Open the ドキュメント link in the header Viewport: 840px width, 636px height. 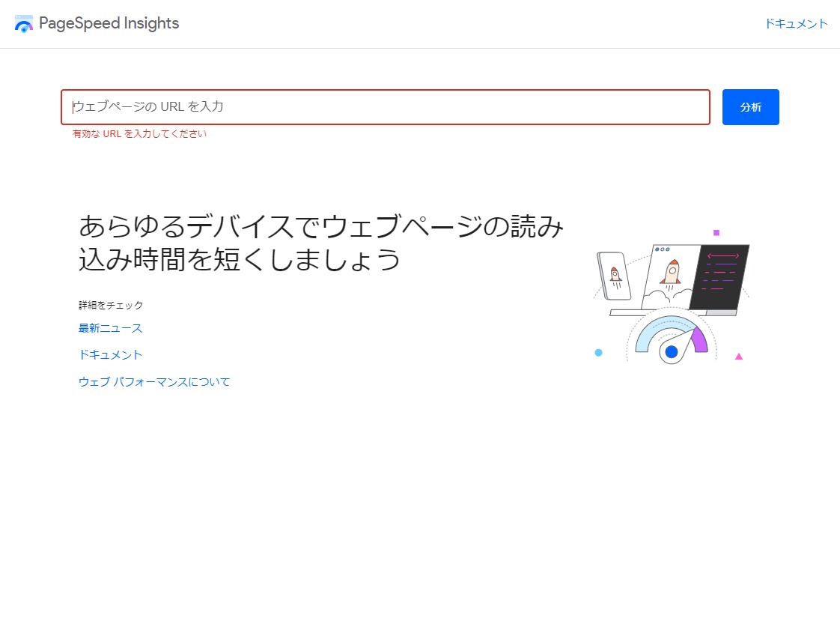(796, 24)
